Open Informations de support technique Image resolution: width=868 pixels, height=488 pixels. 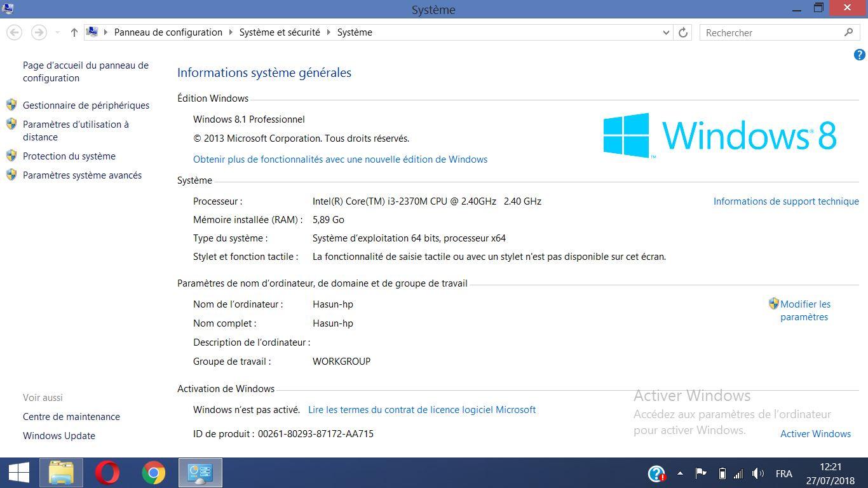786,201
